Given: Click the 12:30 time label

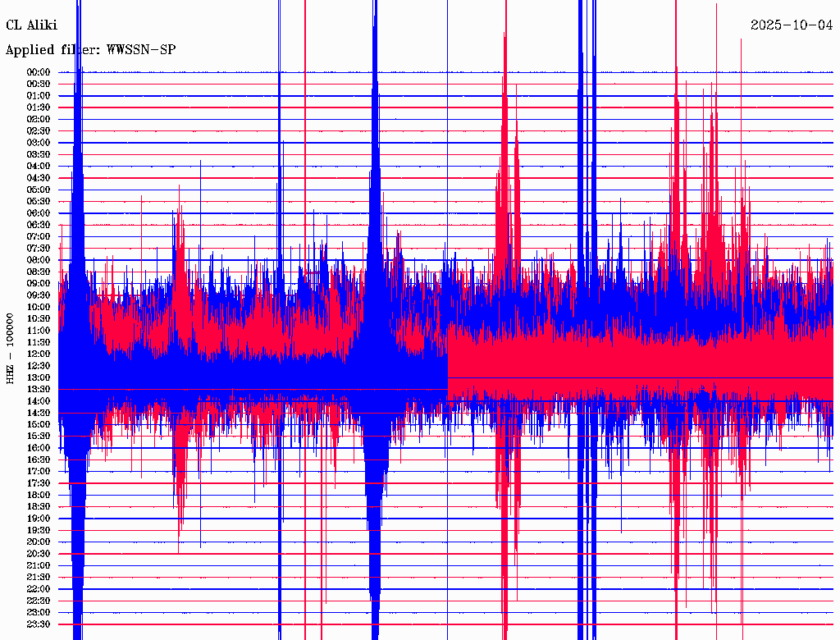Looking at the screenshot, I should coord(39,366).
